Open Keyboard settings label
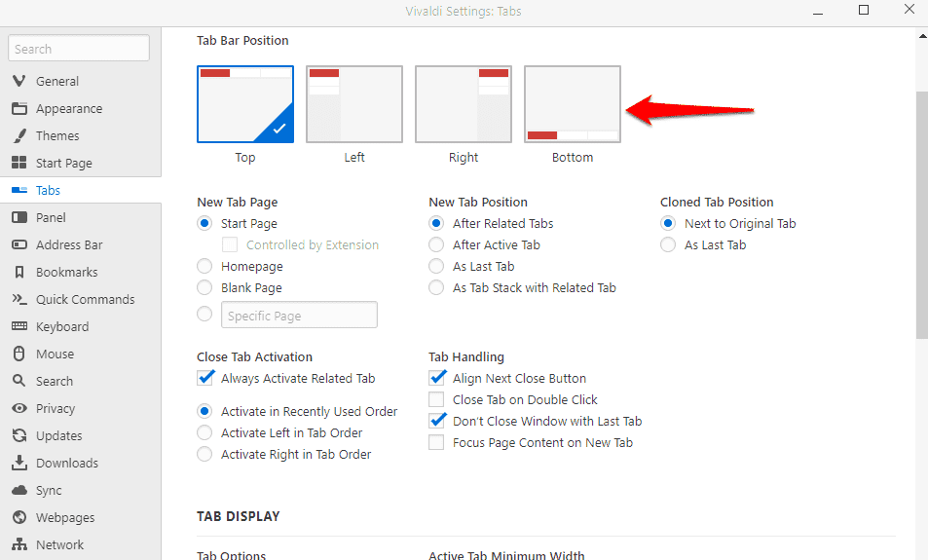 coord(62,327)
